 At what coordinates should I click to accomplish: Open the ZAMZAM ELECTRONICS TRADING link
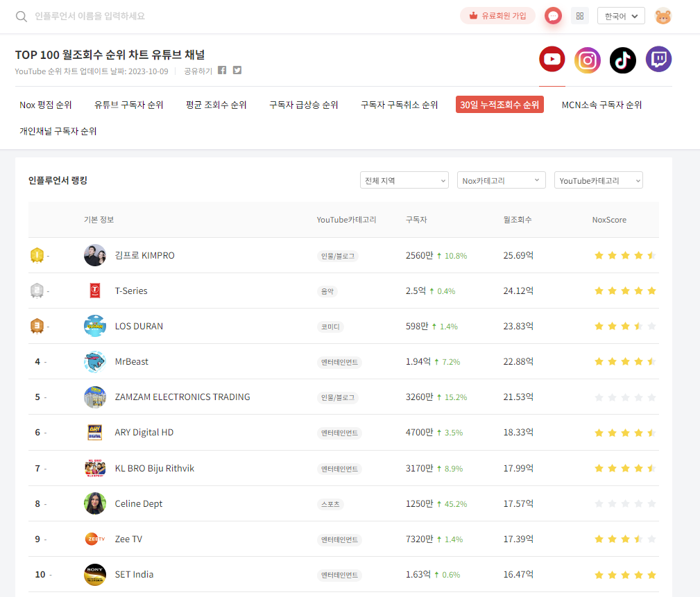click(x=182, y=397)
